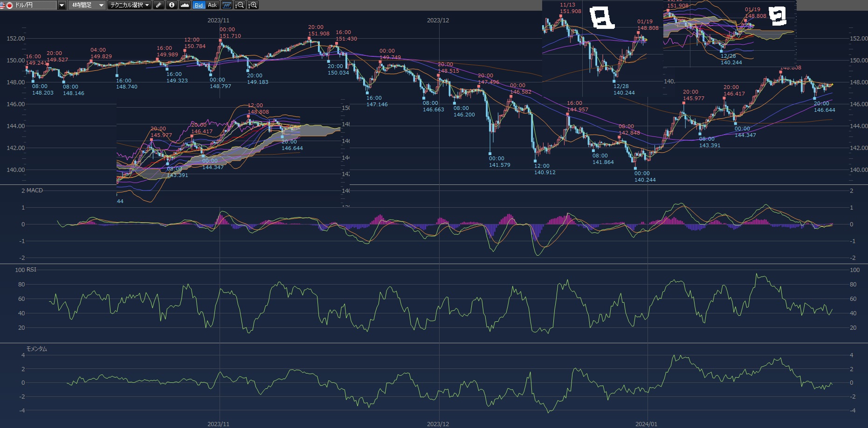Select the pencil drawing tool

point(158,5)
